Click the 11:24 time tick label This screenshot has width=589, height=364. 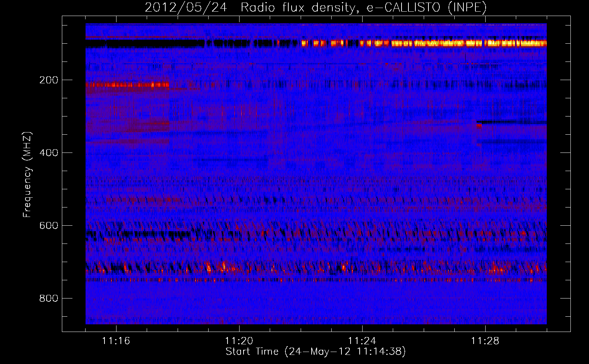pyautogui.click(x=362, y=341)
